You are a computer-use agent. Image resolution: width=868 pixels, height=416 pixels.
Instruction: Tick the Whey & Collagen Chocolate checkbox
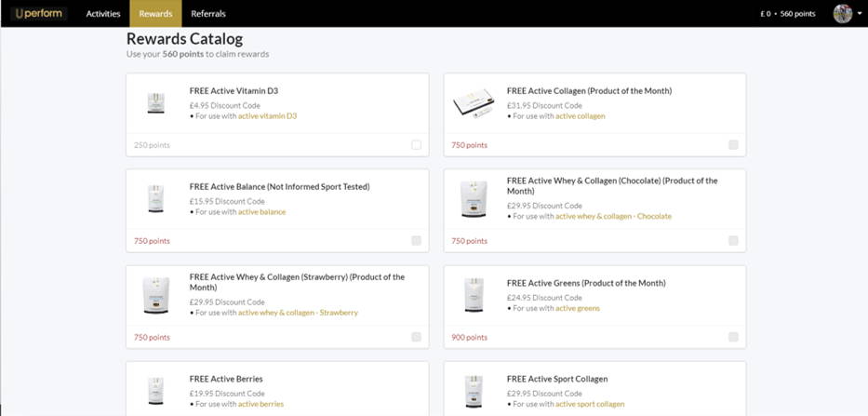coord(733,241)
